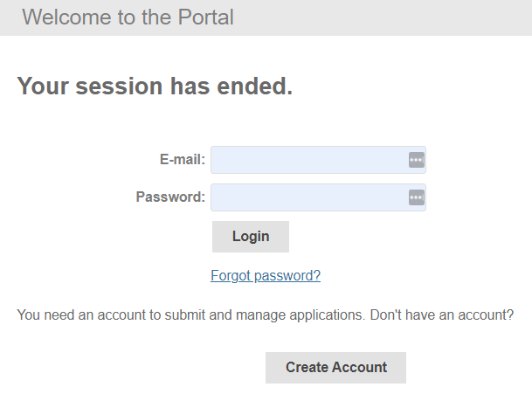Viewport: 532px width, 394px height.
Task: Open autofill icon in Password field
Action: tap(416, 197)
